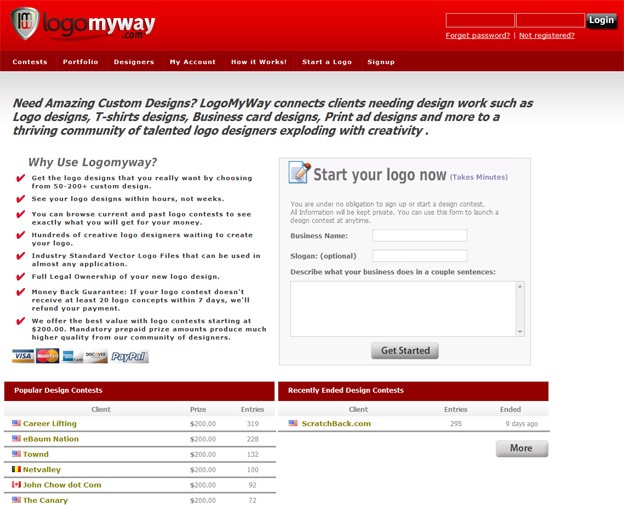This screenshot has width=624, height=507.
Task: Click the flag icon next to Townd
Action: (16, 453)
